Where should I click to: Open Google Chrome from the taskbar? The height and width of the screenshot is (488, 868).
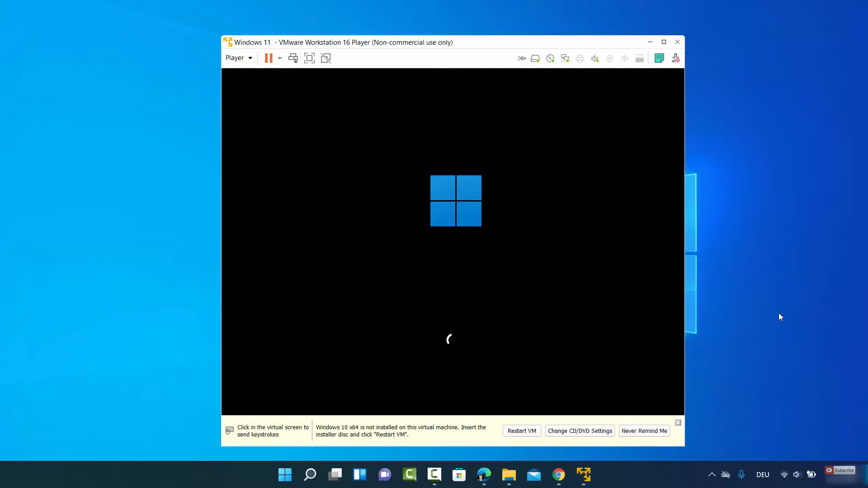click(x=559, y=474)
